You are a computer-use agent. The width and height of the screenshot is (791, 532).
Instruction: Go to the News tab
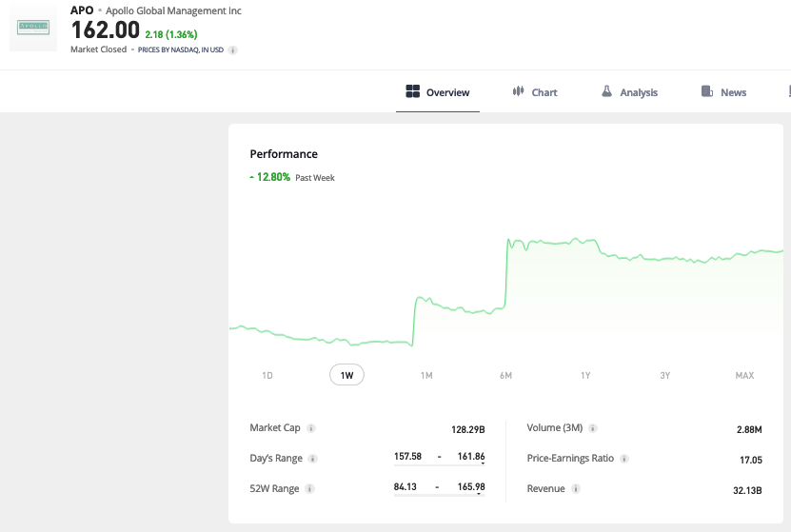coord(723,92)
